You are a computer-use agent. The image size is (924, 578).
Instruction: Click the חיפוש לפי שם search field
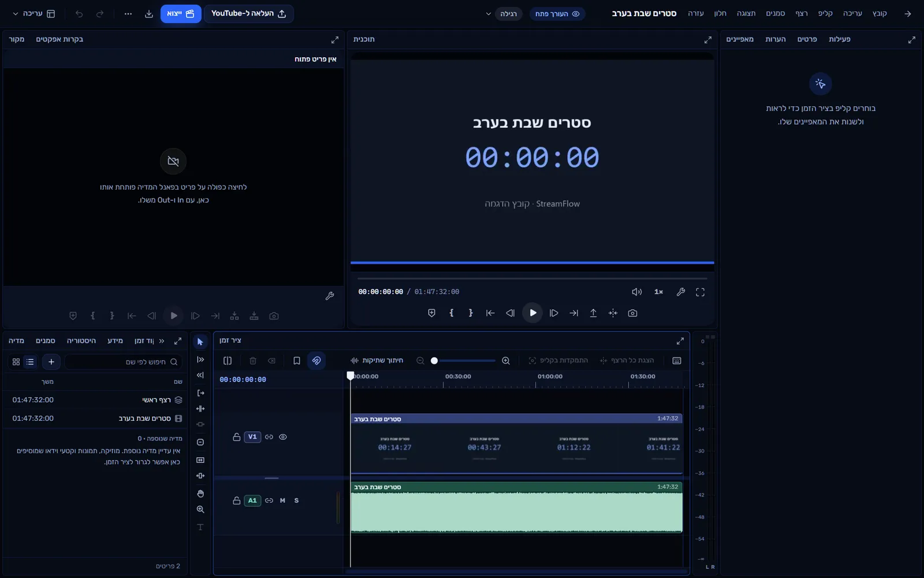point(124,362)
